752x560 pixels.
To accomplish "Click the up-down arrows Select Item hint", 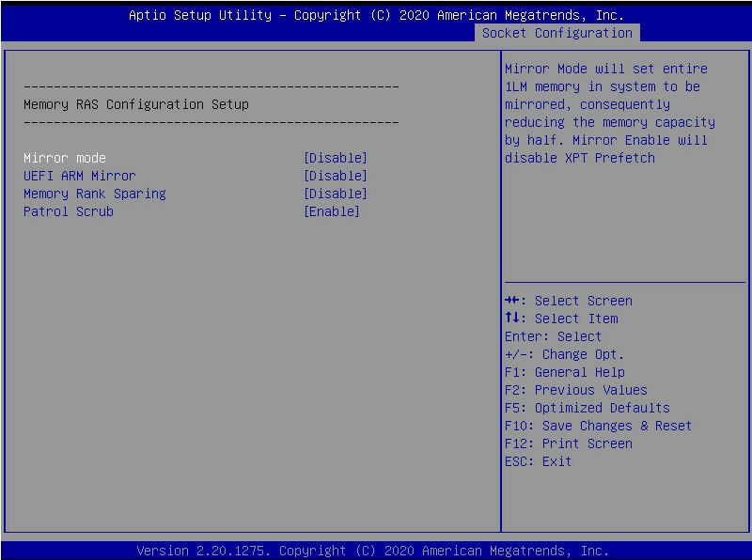I will point(561,319).
